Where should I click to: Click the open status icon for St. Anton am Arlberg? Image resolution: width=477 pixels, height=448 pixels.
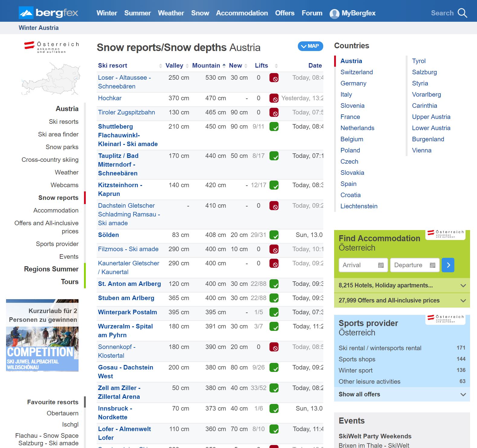274,284
